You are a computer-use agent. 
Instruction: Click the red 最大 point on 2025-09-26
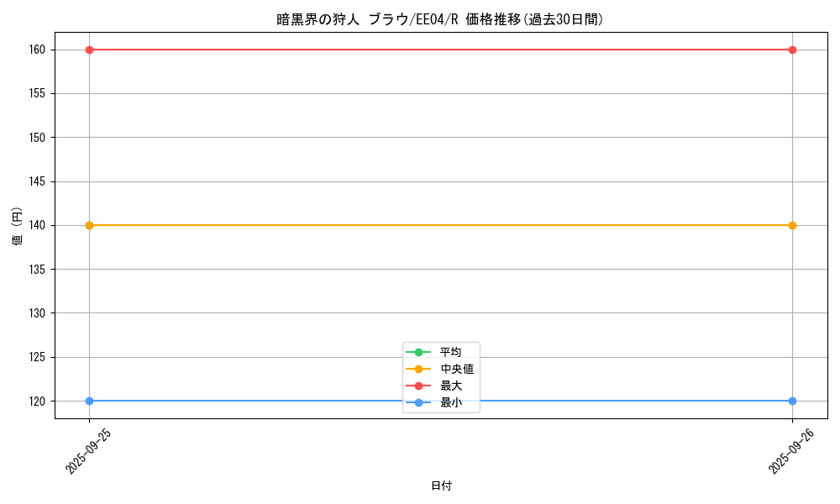[792, 50]
